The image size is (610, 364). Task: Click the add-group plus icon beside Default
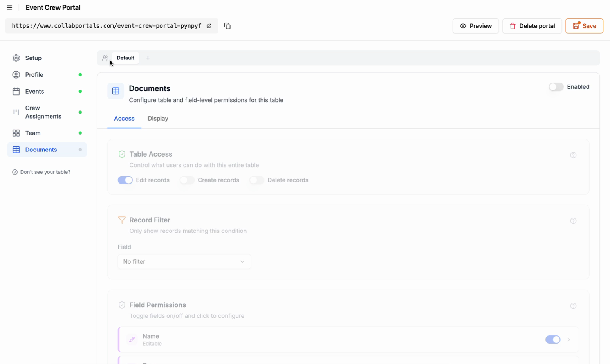[x=148, y=58]
